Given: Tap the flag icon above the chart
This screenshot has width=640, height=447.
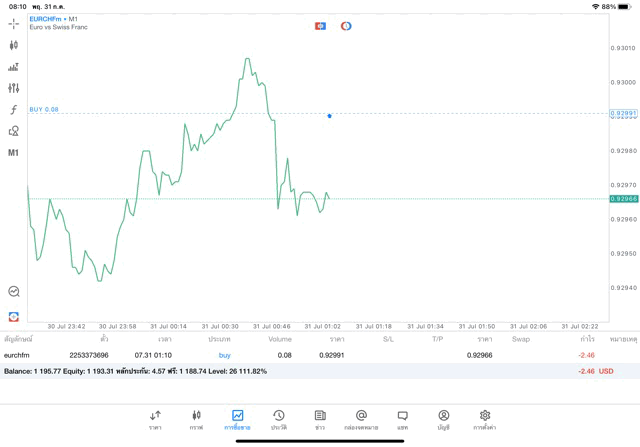Looking at the screenshot, I should [320, 26].
